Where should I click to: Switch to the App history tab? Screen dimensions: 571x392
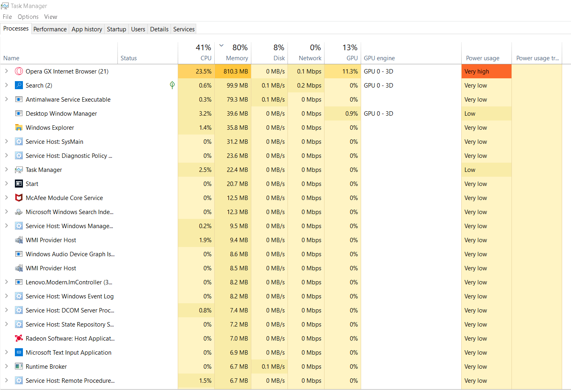pyautogui.click(x=87, y=29)
